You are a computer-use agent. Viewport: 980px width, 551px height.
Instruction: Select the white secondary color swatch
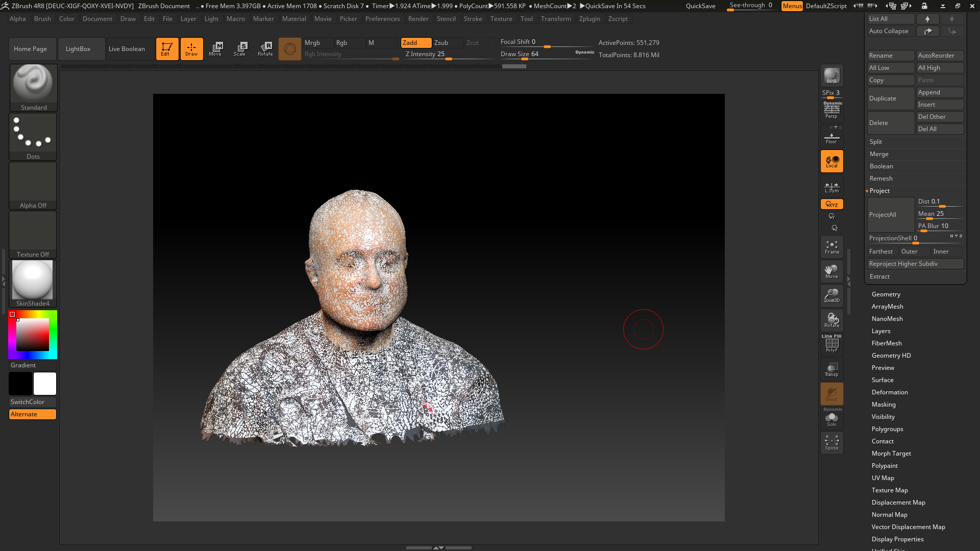pyautogui.click(x=45, y=384)
